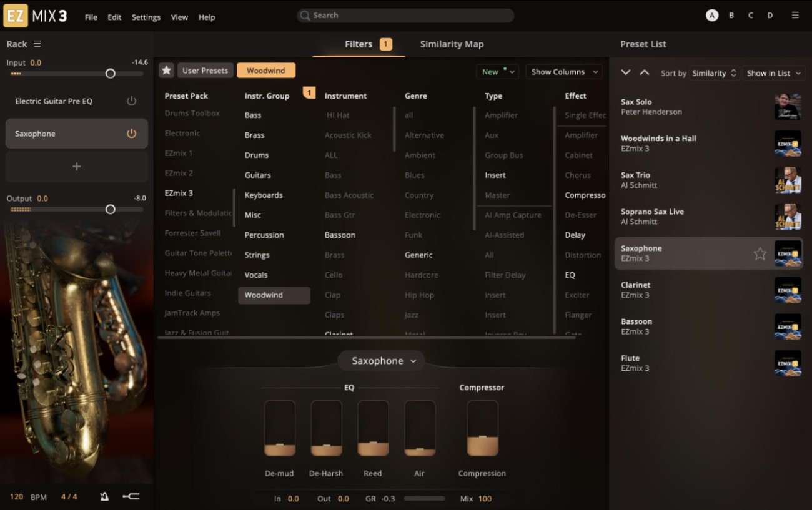
Task: Bypass the Electric Guitar Pre EQ module
Action: (x=131, y=101)
